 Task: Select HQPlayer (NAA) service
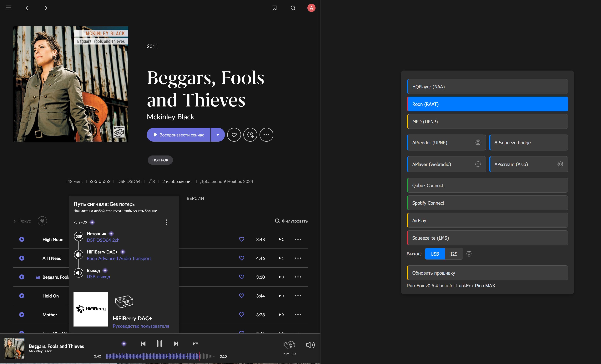487,86
